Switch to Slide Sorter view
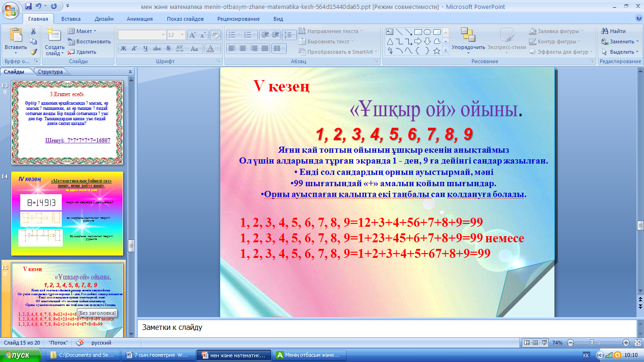This screenshot has width=644, height=362. [536, 343]
